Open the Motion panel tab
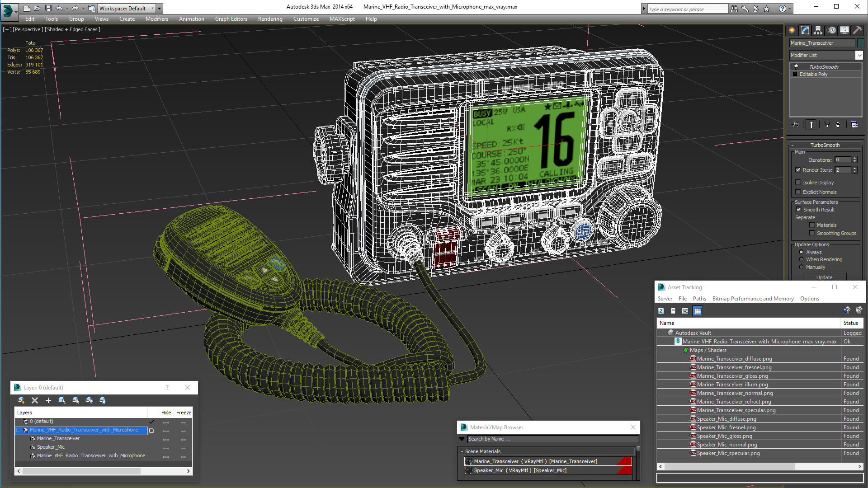This screenshot has height=488, width=868. tap(831, 30)
